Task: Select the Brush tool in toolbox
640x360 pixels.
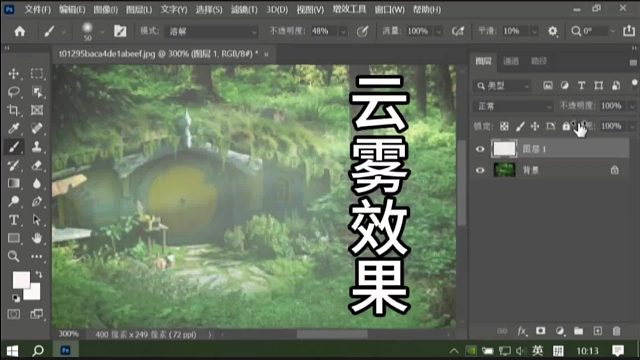Action: tap(13, 147)
